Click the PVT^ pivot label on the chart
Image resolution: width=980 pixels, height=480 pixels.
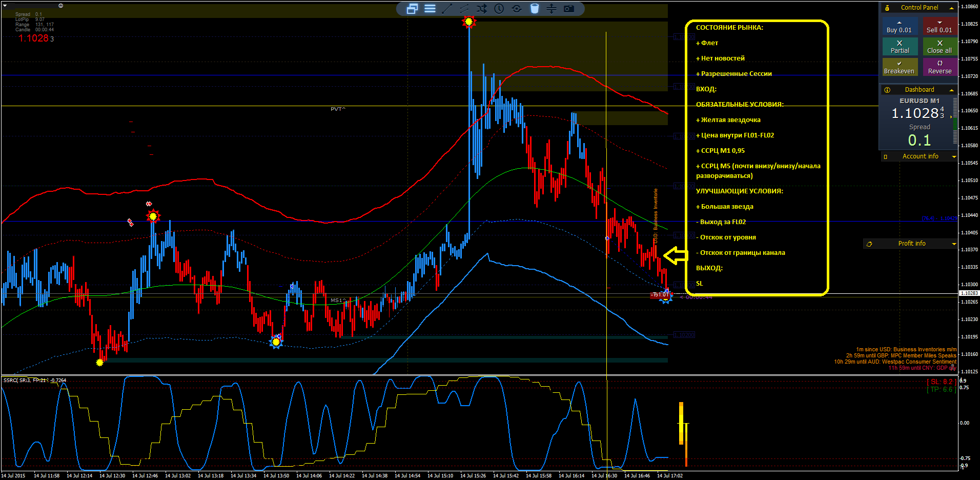[x=338, y=109]
